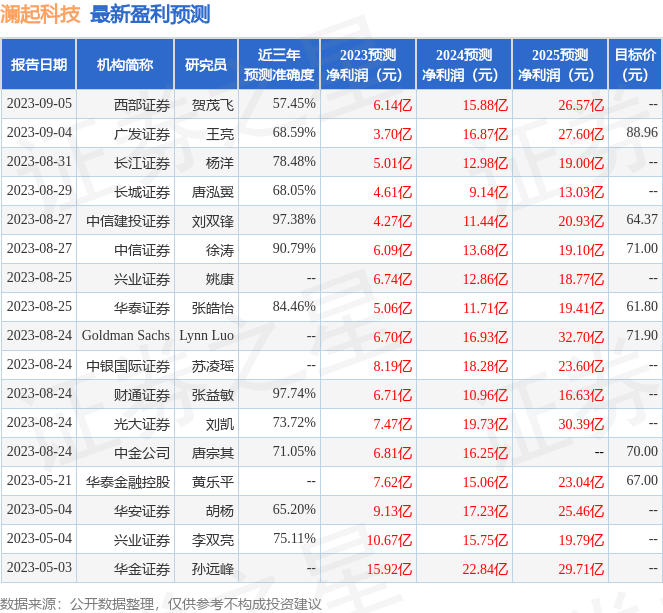
Task: Click accuracy value 75.11%
Action: (294, 539)
